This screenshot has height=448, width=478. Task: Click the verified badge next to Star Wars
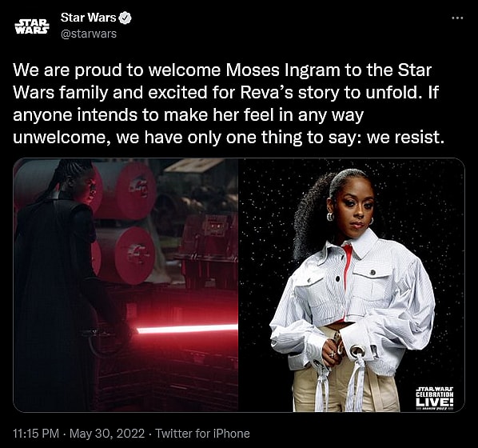125,18
